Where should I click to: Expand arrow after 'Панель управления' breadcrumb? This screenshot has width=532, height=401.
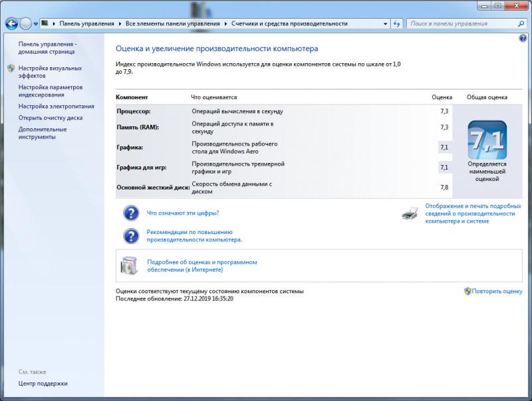[120, 24]
